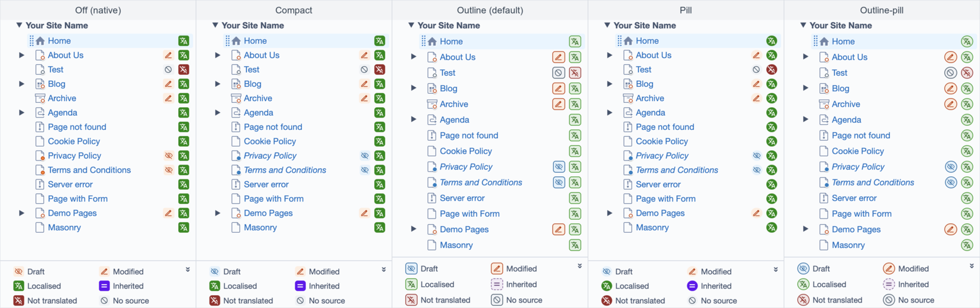Screen dimensions: 980x308
Task: Click Draft legend entry in Pill panel
Action: (617, 271)
